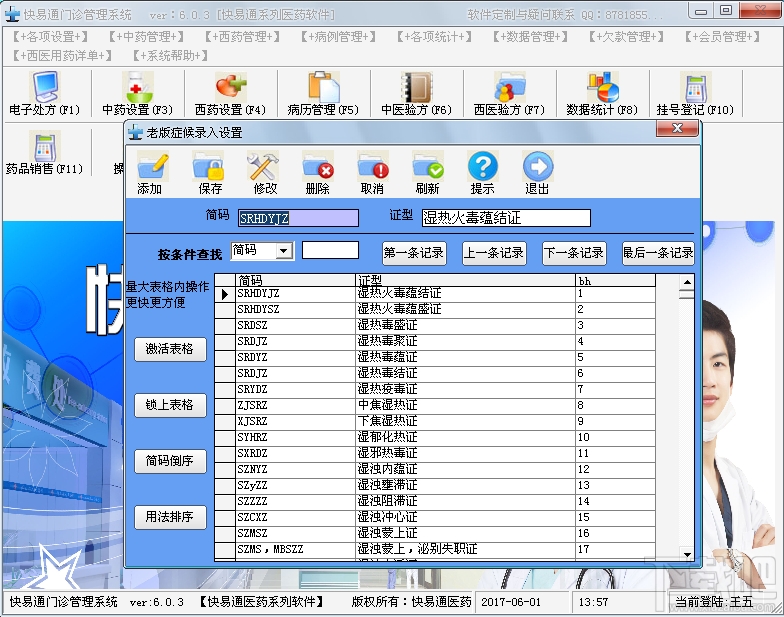The image size is (784, 617).
Task: Open 病历管理 (F5) toolbar icon
Action: pos(324,94)
